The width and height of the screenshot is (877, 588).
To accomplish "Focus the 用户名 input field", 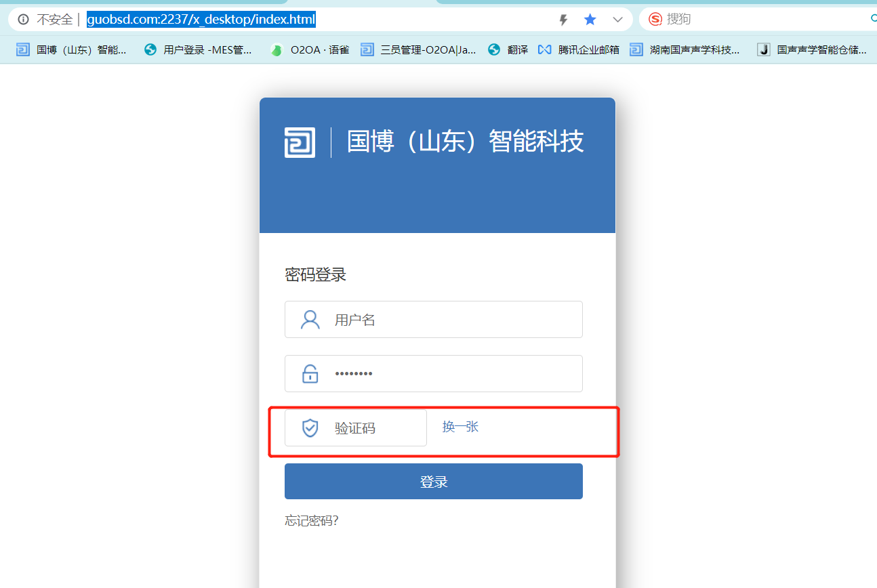I will click(434, 320).
